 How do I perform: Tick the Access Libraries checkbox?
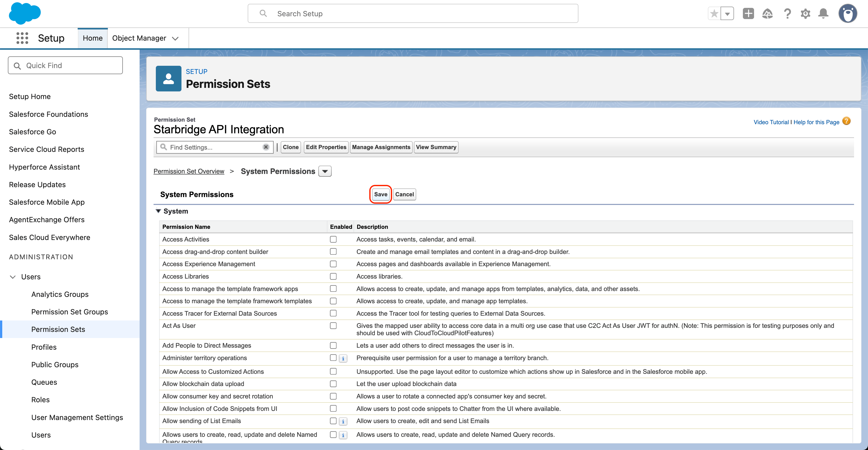click(x=333, y=276)
